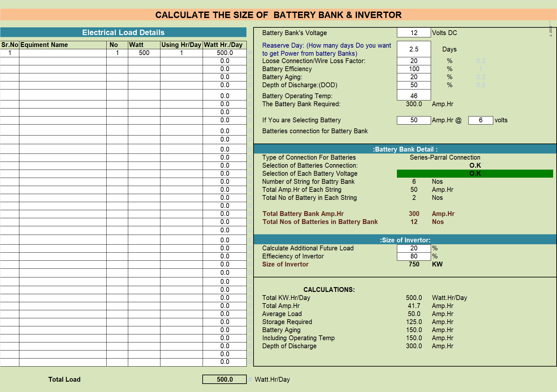Viewport: 557px width, 392px height.
Task: Click the Size of Invertor value 750
Action: click(x=414, y=265)
